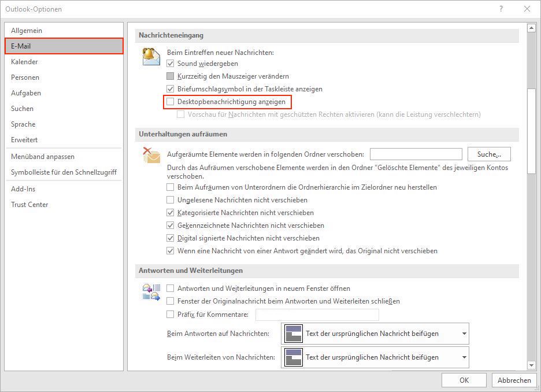
Task: Enable 'Präfix für Kommentare' checkbox
Action: click(170, 315)
